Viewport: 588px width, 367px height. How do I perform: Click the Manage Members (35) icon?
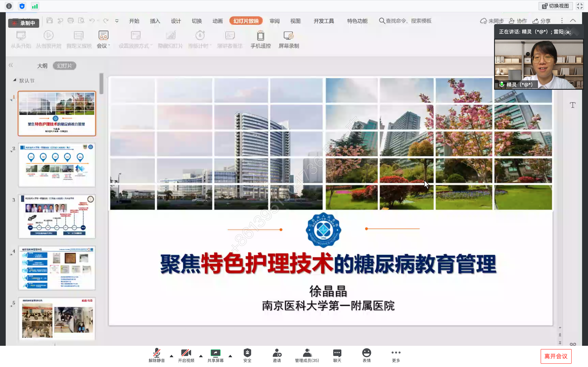(307, 353)
